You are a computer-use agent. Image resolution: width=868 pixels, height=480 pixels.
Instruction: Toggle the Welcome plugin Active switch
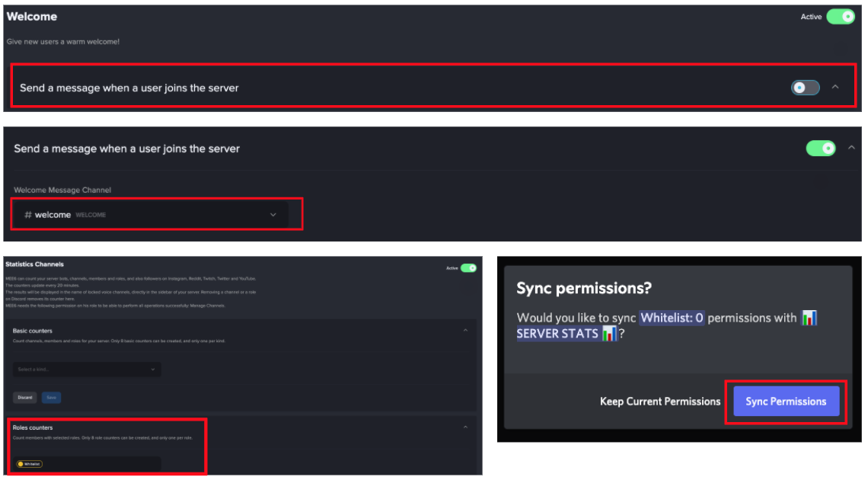click(841, 17)
